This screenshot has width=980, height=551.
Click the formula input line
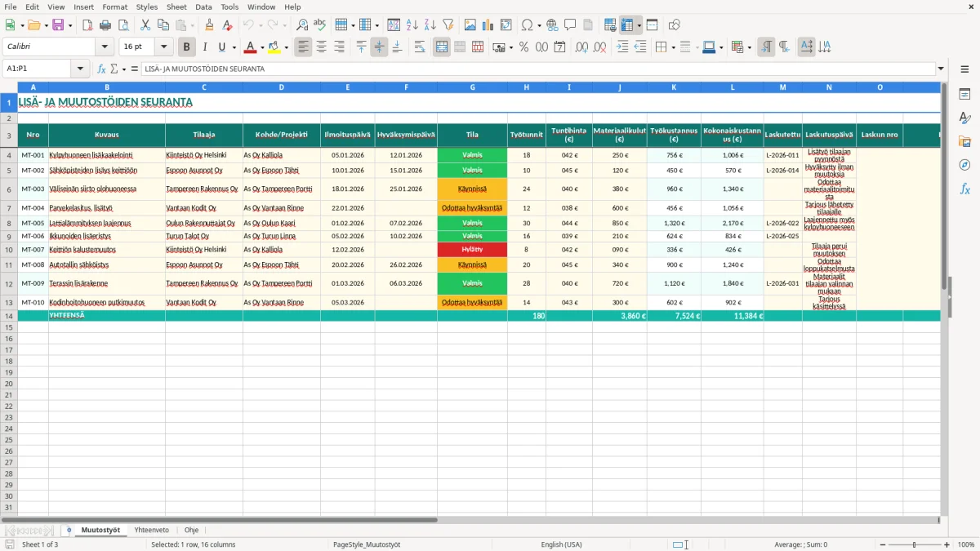pos(538,69)
